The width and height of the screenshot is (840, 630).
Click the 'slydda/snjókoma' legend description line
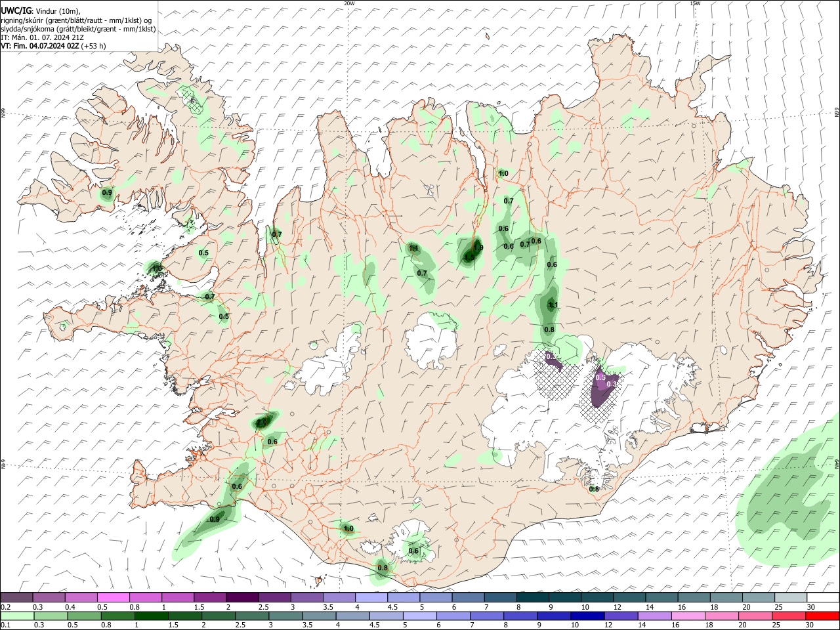coord(78,29)
